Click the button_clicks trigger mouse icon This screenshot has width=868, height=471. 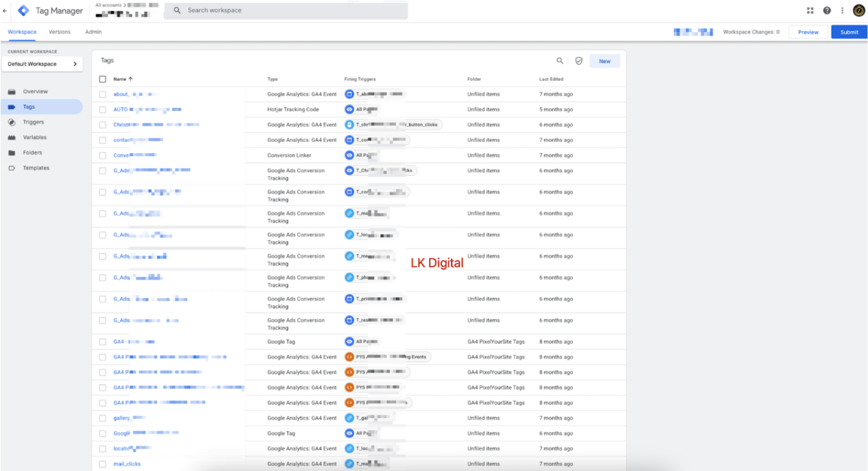[x=350, y=125]
